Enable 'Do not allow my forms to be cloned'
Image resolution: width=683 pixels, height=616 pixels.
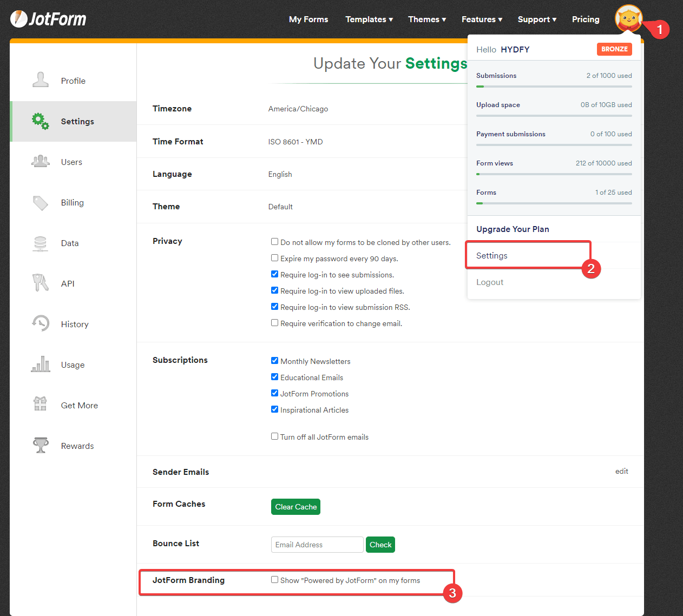click(x=274, y=241)
